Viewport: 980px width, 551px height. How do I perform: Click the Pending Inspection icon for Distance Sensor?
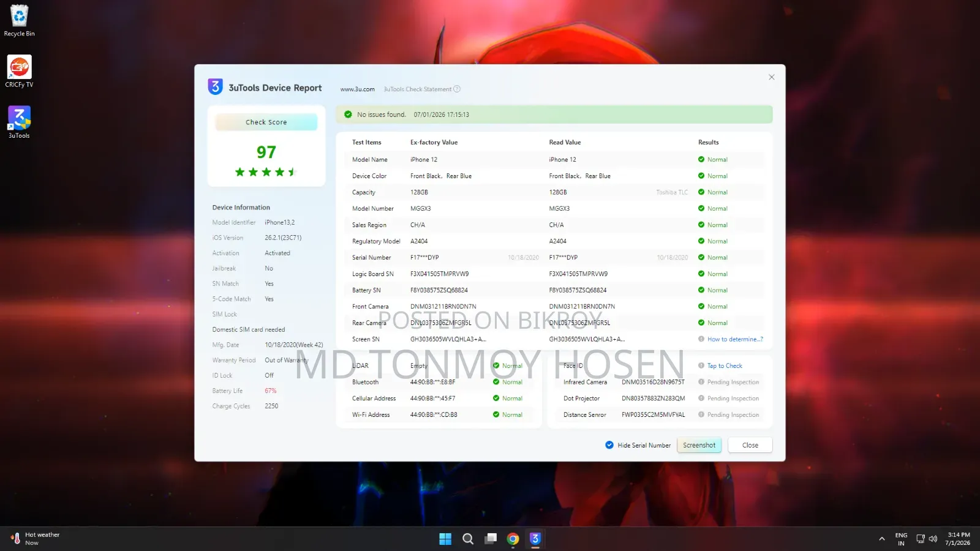click(701, 415)
